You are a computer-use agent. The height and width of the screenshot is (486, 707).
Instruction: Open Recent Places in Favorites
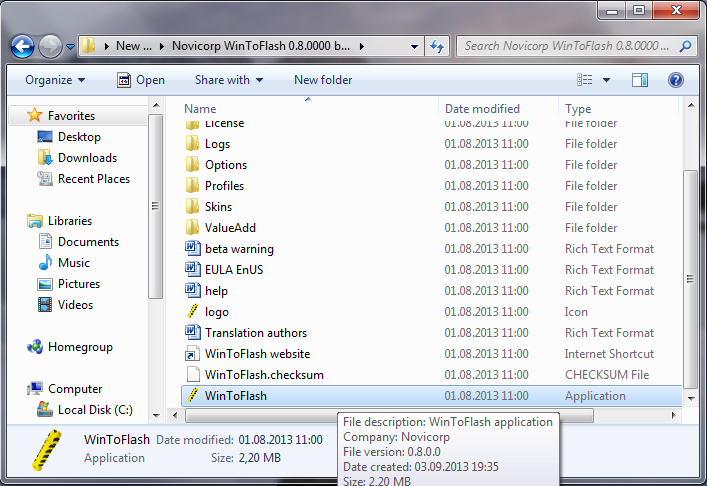point(93,179)
